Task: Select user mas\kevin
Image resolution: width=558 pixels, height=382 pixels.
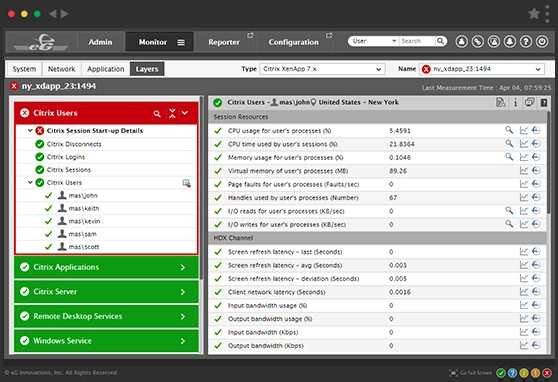Action: click(x=84, y=221)
